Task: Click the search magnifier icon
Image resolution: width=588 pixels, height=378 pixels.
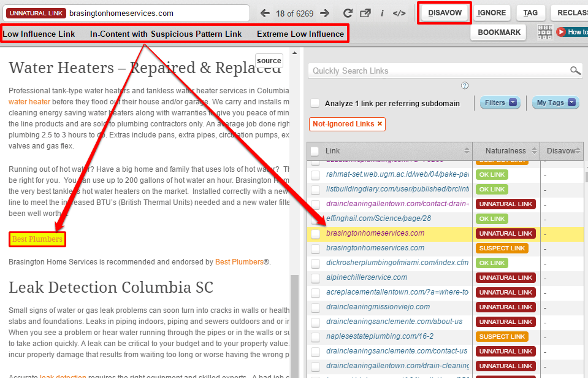Action: (x=575, y=71)
